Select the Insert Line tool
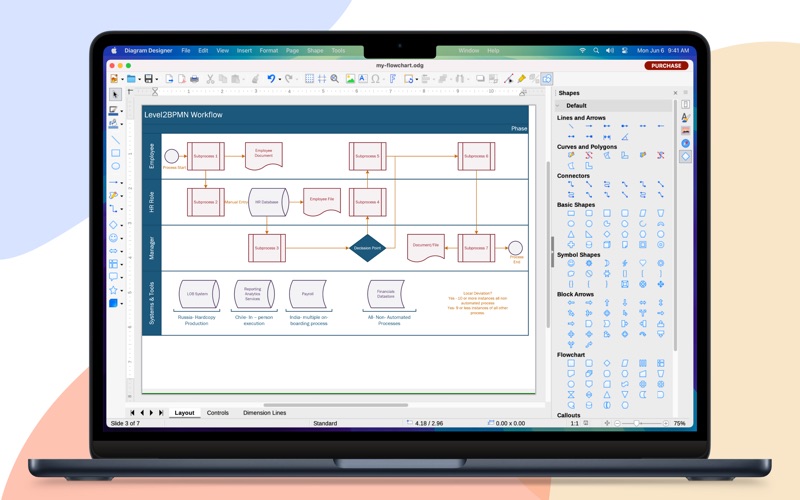Image resolution: width=800 pixels, height=500 pixels. coord(115,139)
